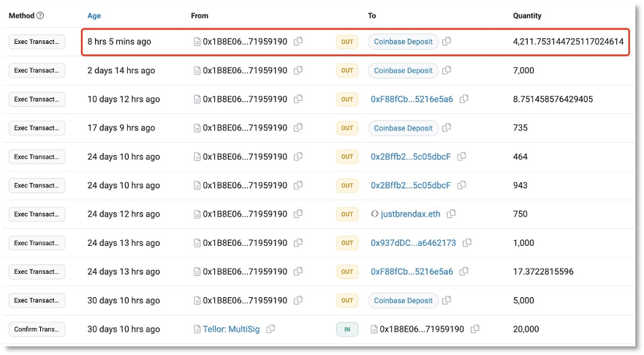Open 0x937dDC...a6462173 address link
The height and width of the screenshot is (355, 644).
[x=413, y=243]
